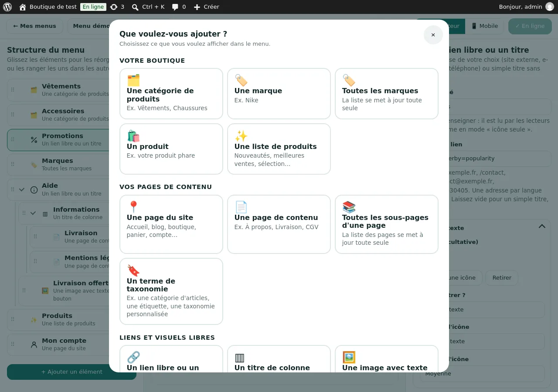The height and width of the screenshot is (392, 558).
Task: Open the Bonjour, admin account menu
Action: click(526, 7)
